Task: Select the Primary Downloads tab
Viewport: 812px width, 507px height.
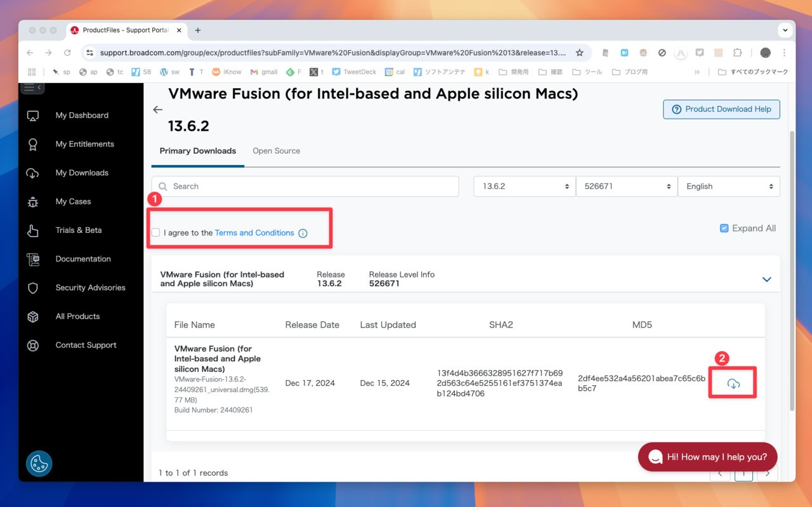Action: tap(197, 151)
